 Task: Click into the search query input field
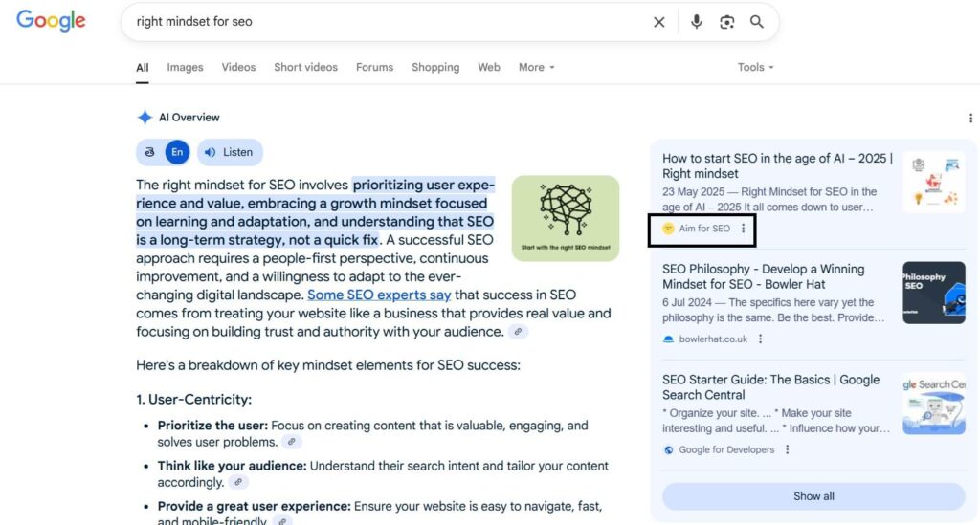pos(383,22)
